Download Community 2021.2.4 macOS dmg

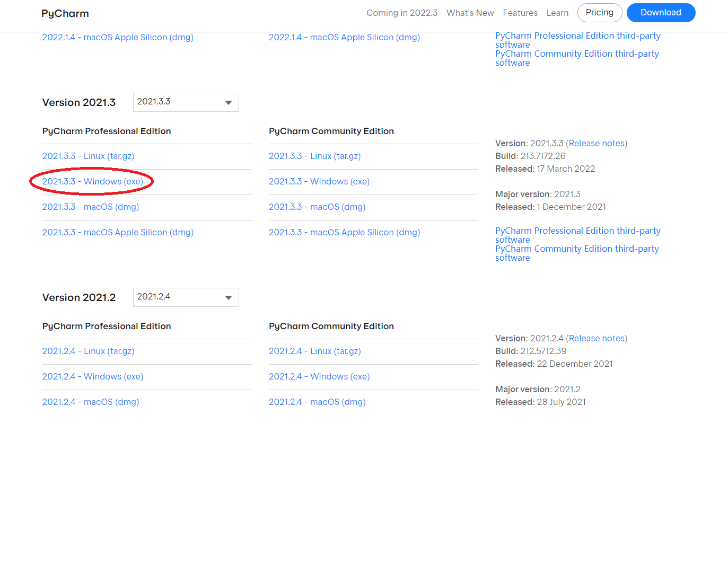click(317, 402)
